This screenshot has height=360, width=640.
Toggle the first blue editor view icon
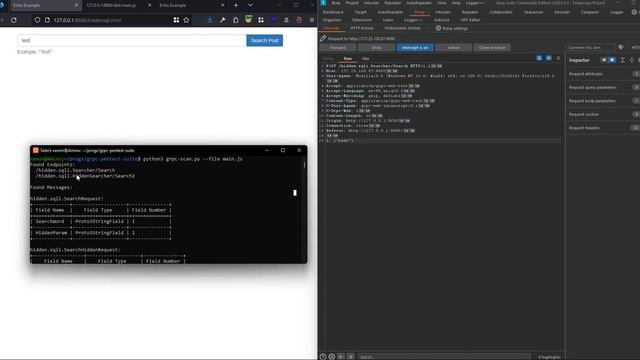click(x=539, y=58)
